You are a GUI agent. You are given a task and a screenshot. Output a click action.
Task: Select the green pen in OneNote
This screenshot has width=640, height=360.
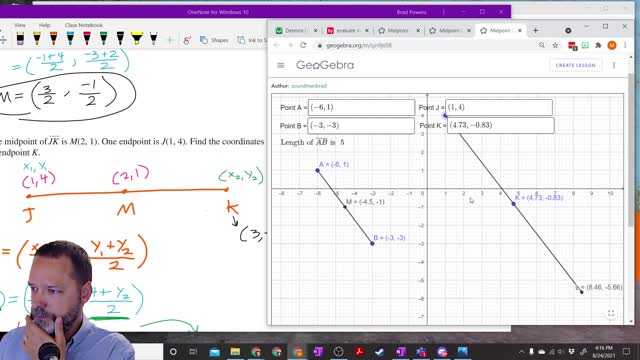click(x=103, y=39)
